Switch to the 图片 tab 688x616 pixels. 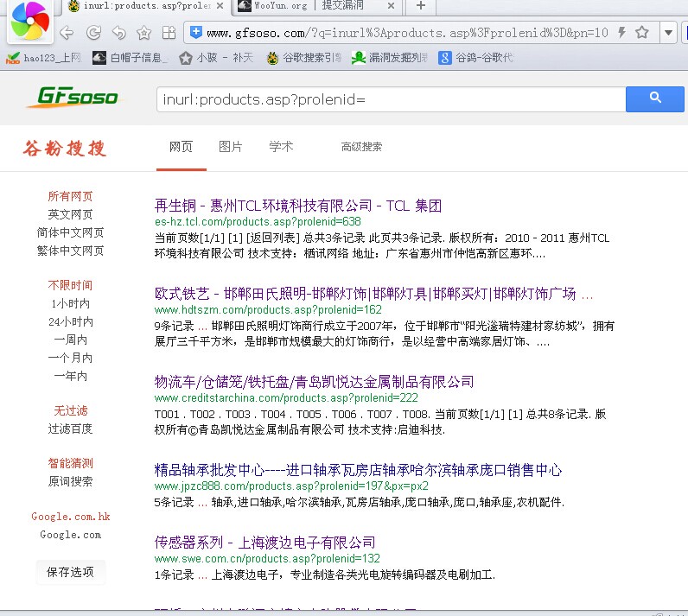coord(231,146)
